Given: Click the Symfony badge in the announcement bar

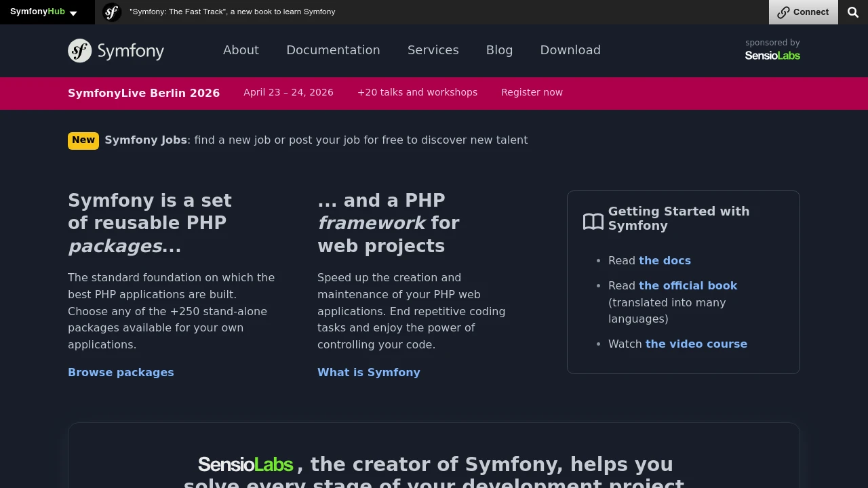Looking at the screenshot, I should 112,12.
